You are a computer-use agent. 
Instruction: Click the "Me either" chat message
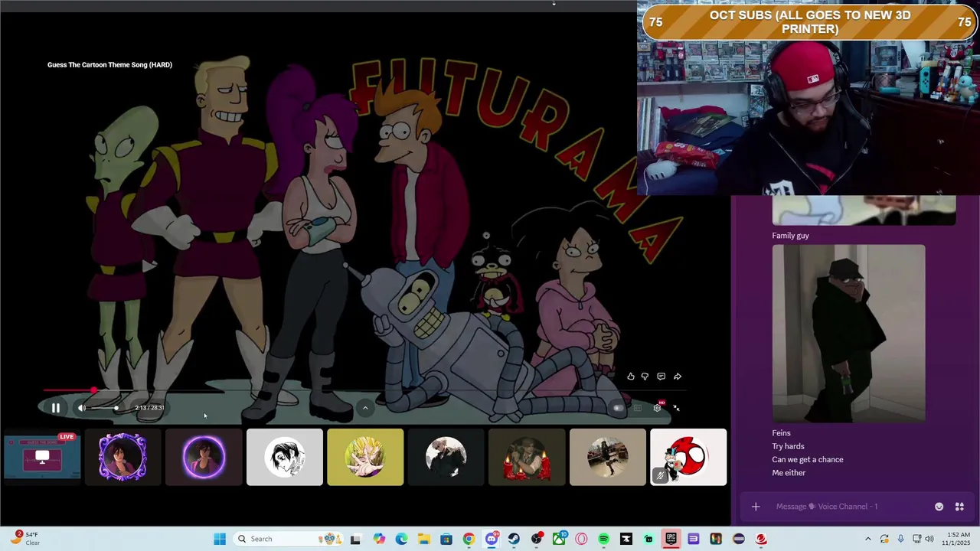(x=789, y=473)
